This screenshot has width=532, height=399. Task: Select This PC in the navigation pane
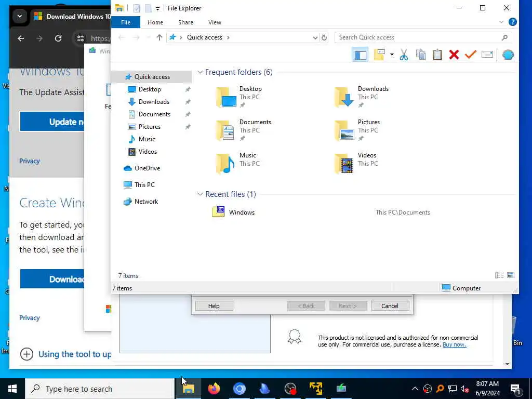tap(144, 185)
